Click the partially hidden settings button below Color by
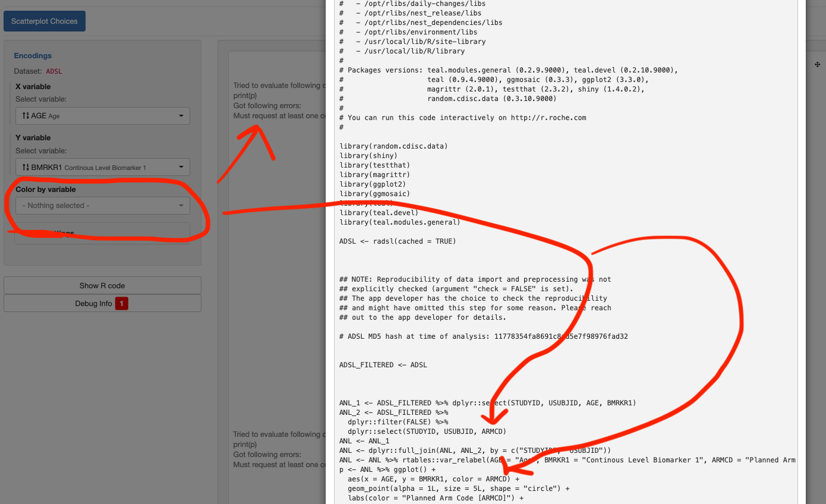This screenshot has width=826, height=504. pyautogui.click(x=102, y=231)
